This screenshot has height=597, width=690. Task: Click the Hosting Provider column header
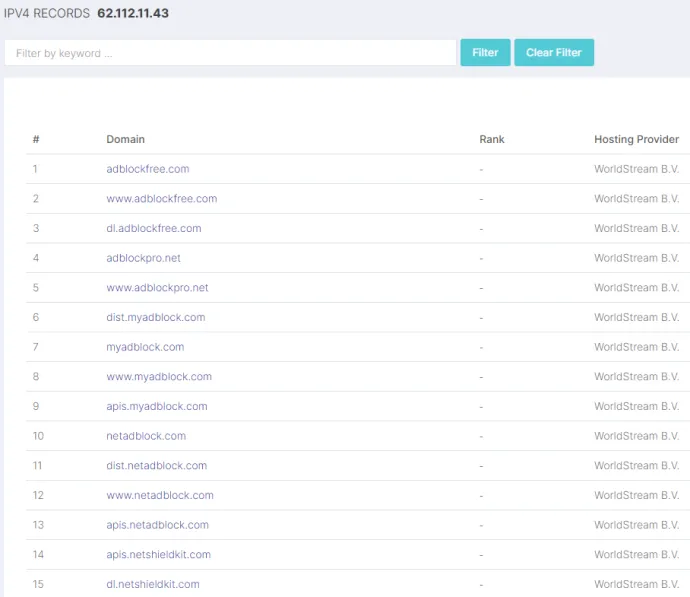coord(636,139)
